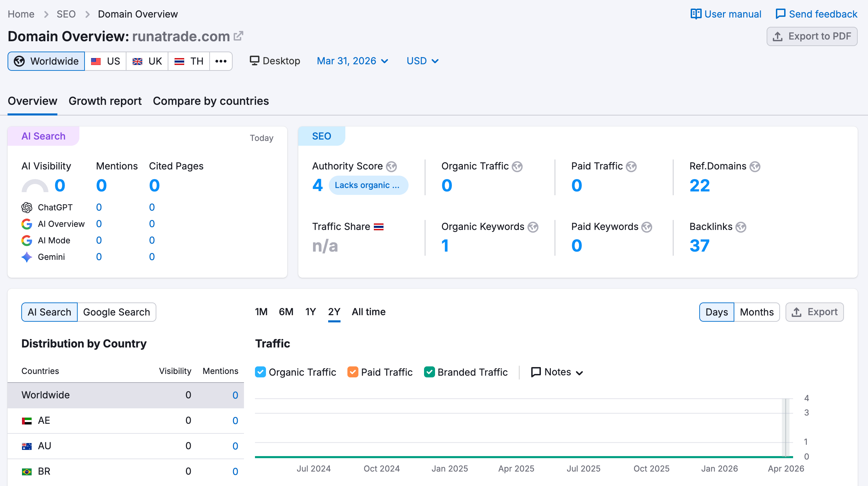The height and width of the screenshot is (486, 868).
Task: Click the AU flag in country list
Action: tap(27, 446)
